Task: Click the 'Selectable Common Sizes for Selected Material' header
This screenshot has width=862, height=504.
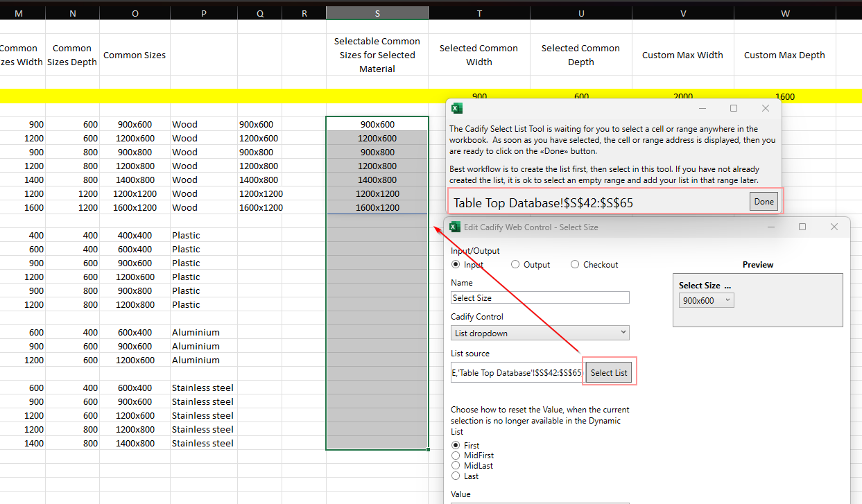Action: point(377,55)
